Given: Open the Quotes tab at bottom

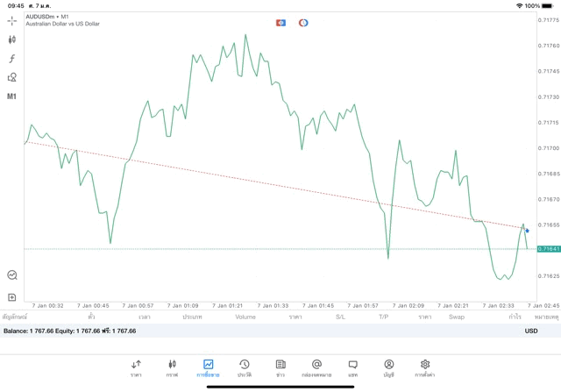Looking at the screenshot, I should click(136, 367).
